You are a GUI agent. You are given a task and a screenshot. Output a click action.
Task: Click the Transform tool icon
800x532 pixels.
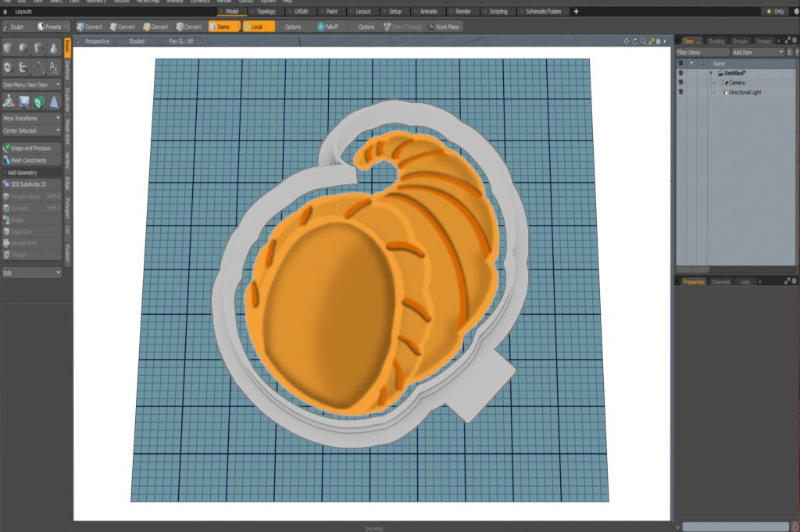point(8,102)
